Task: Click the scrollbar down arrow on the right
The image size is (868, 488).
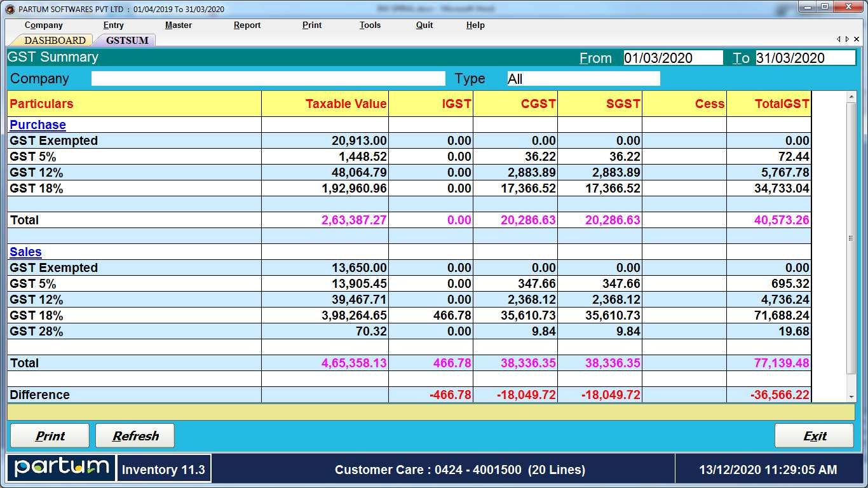Action: [x=852, y=397]
